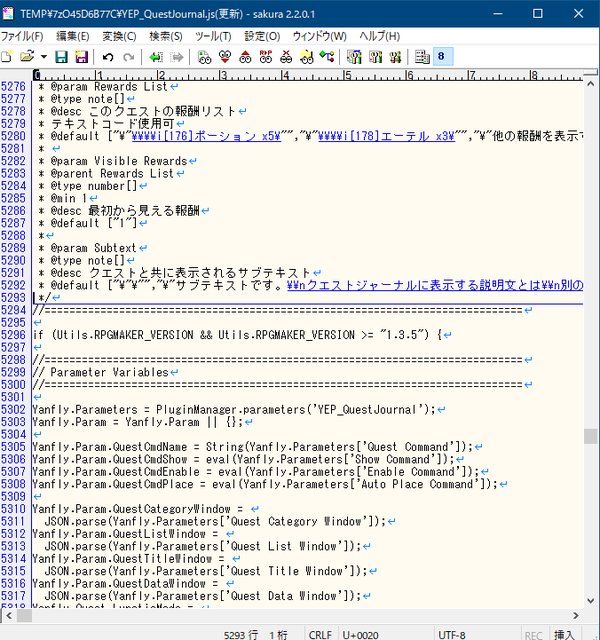Open the font settings icon
The width and height of the screenshot is (600, 640).
click(422, 57)
